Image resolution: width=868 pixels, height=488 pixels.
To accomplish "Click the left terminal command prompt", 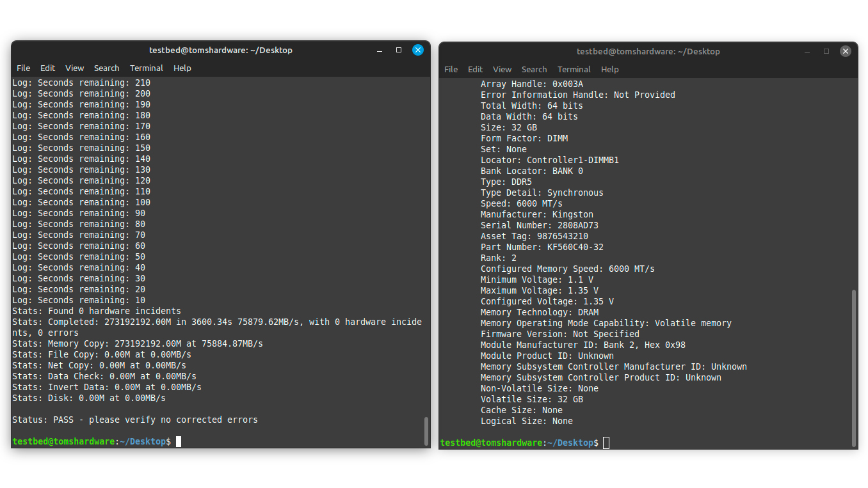I will [x=92, y=441].
